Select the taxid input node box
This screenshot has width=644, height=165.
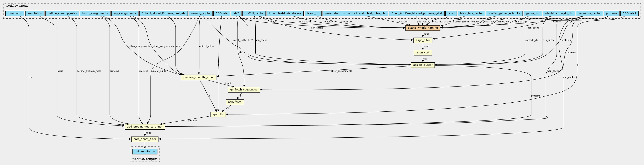click(x=451, y=13)
